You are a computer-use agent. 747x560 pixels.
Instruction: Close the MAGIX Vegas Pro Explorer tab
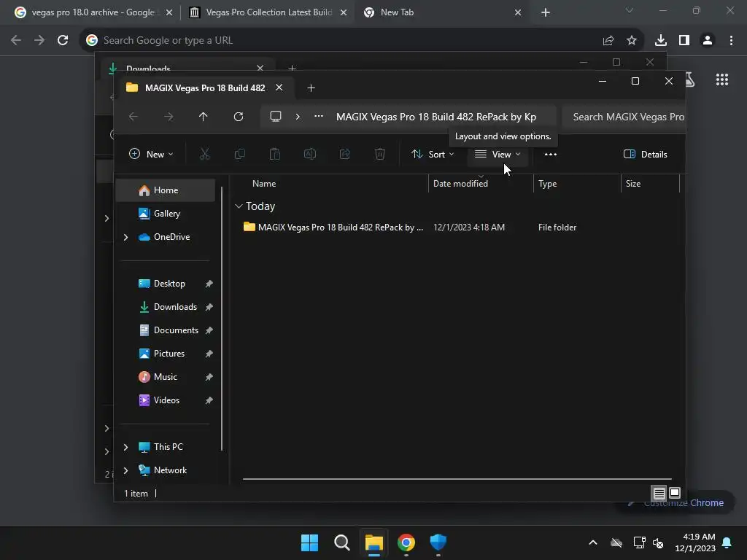click(279, 87)
